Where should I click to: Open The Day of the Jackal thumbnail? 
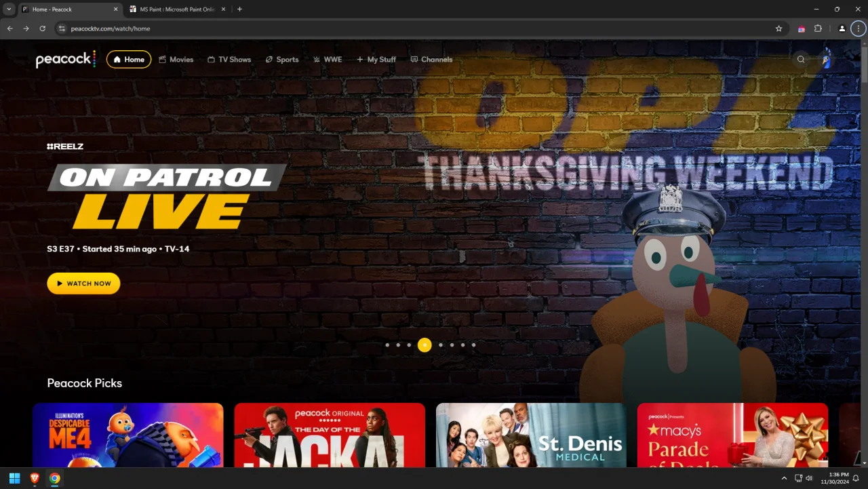tap(330, 435)
